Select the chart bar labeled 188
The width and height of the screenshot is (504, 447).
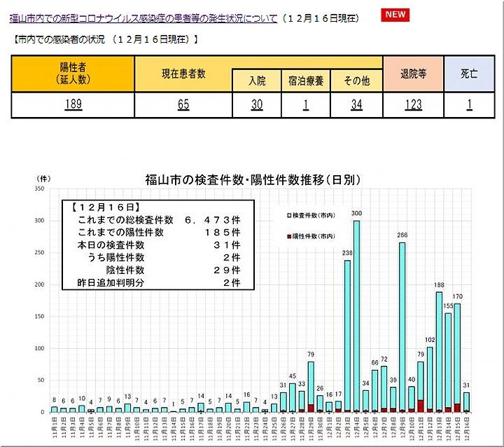point(439,350)
